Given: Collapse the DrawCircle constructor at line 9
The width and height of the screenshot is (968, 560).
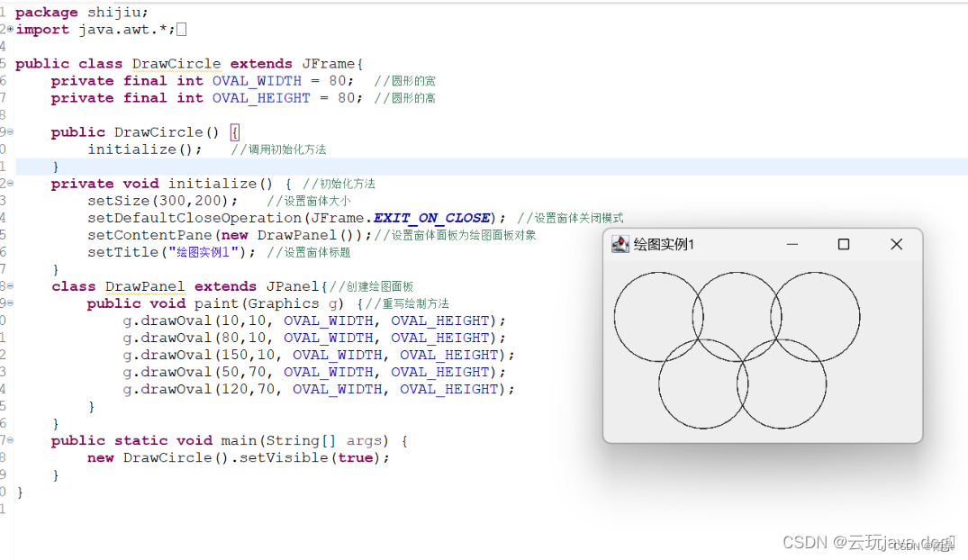Looking at the screenshot, I should 8,131.
